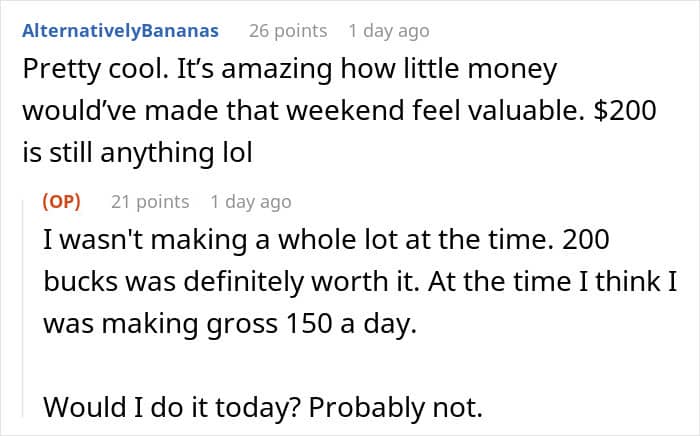The width and height of the screenshot is (700, 436).
Task: Click the word 'Probably' in the last line
Action: tap(367, 408)
